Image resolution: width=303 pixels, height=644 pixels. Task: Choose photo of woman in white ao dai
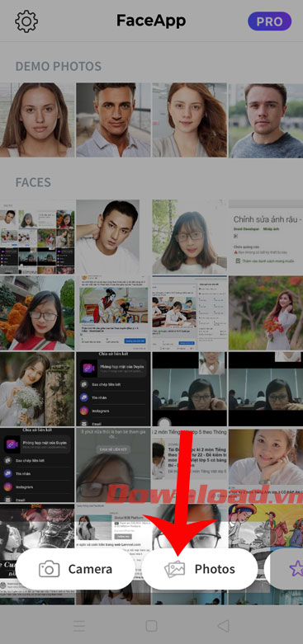point(266,313)
